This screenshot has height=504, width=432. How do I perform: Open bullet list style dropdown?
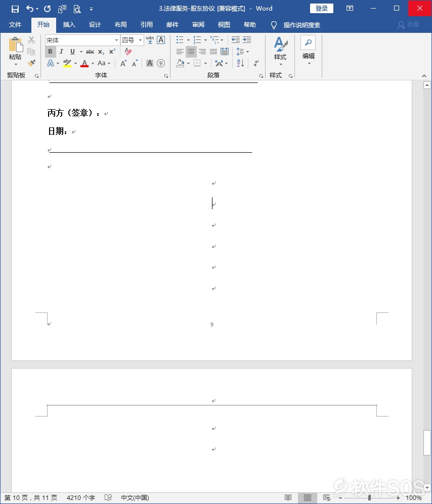pos(188,40)
